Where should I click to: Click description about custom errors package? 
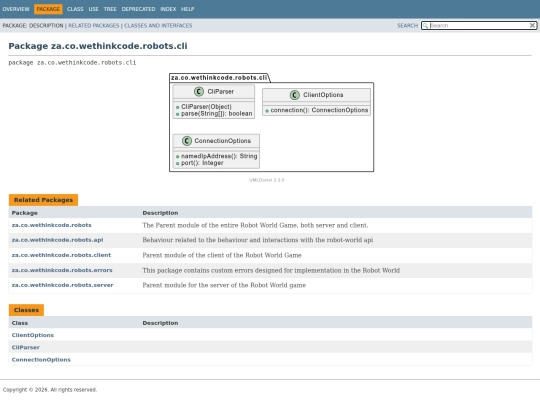click(x=271, y=270)
